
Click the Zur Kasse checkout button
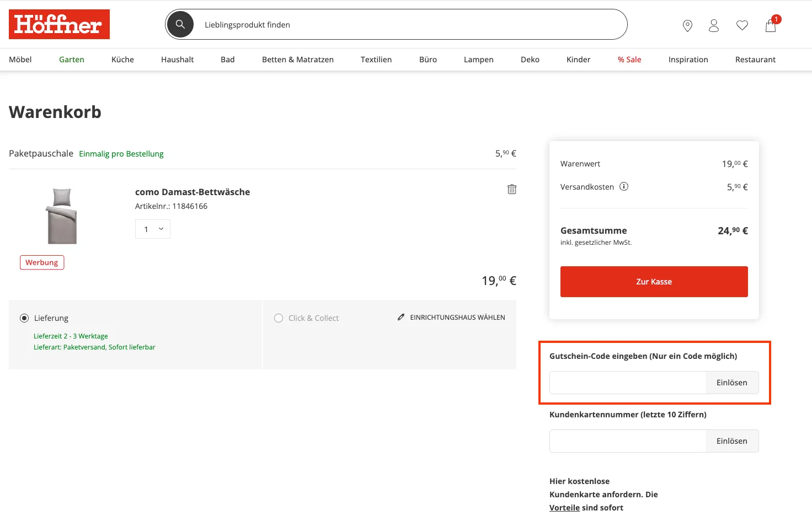(654, 281)
